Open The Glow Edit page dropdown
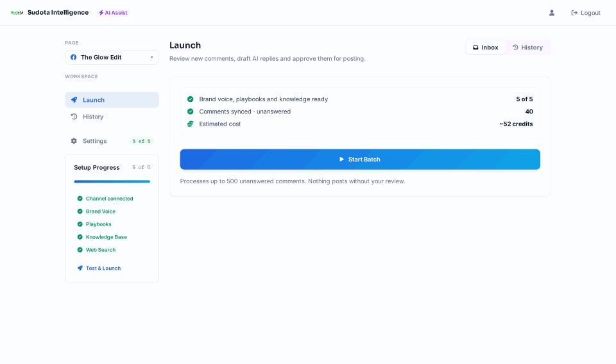The width and height of the screenshot is (616, 364). pos(112,57)
